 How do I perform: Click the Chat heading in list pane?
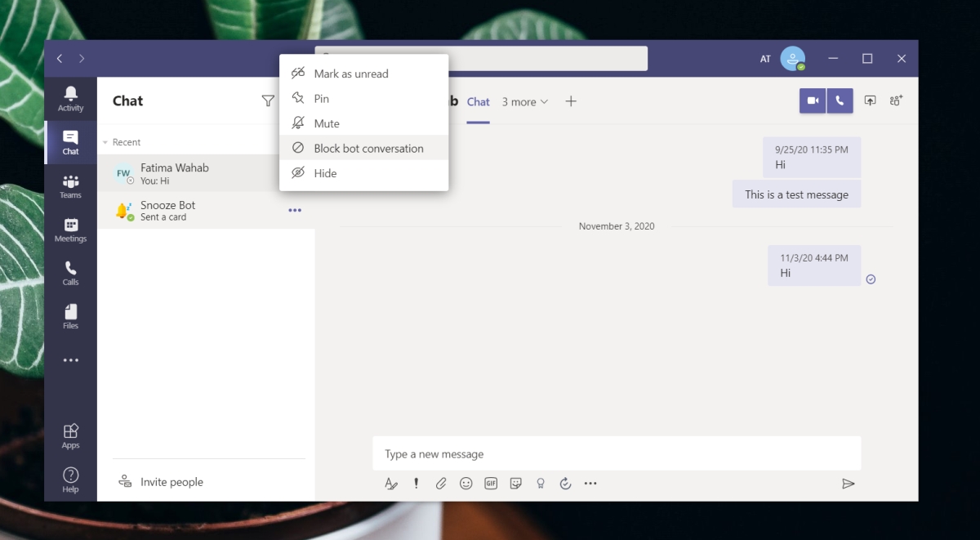click(127, 100)
